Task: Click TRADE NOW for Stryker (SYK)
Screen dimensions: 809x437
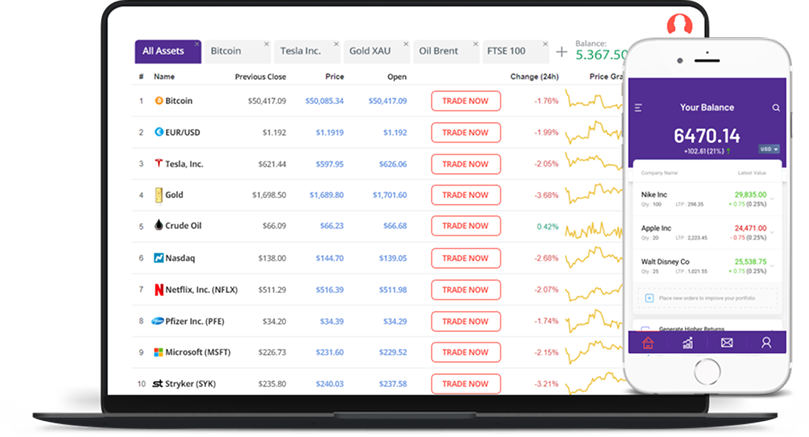Action: (x=466, y=384)
